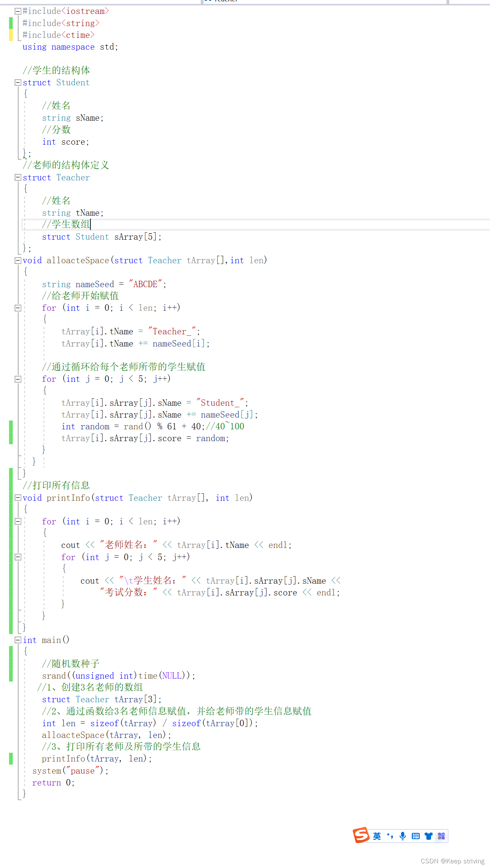The image size is (490, 868).
Task: Click the 'sName += nameSeed[j]' line
Action: [x=160, y=415]
